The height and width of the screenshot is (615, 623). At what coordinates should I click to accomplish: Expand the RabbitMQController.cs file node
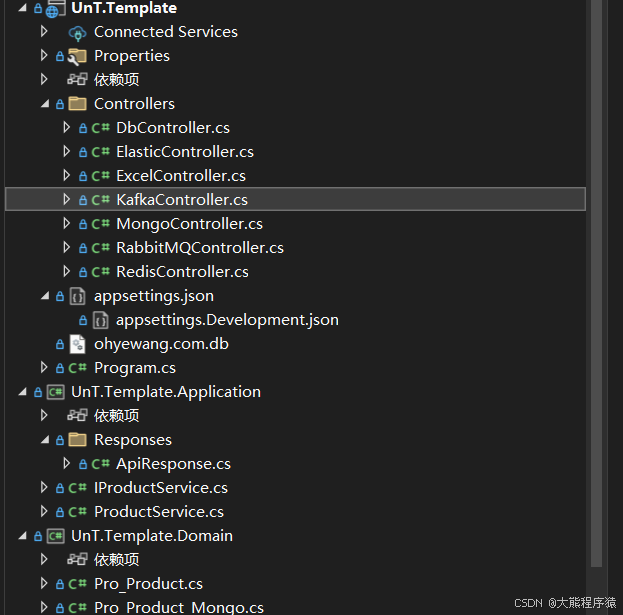[x=67, y=248]
